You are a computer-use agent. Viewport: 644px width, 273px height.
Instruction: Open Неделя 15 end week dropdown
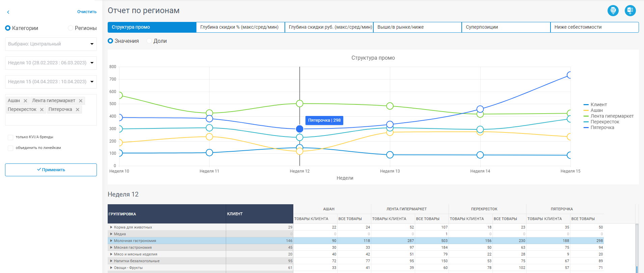[51, 82]
